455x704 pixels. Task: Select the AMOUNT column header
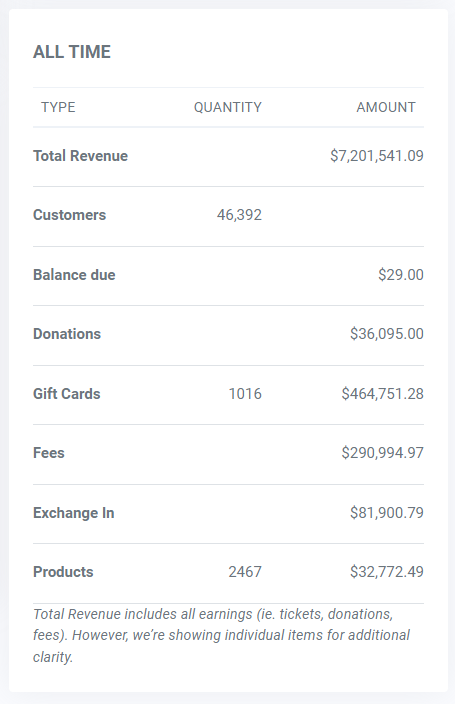click(386, 107)
